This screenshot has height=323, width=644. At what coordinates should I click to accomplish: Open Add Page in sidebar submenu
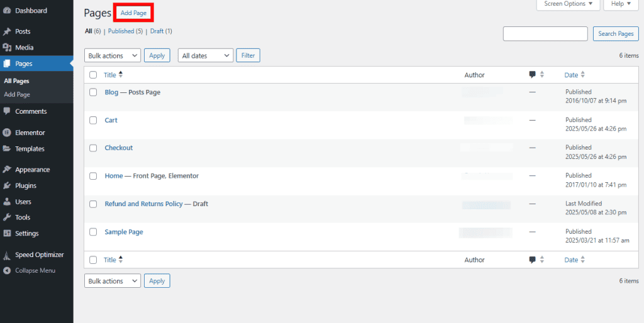17,94
